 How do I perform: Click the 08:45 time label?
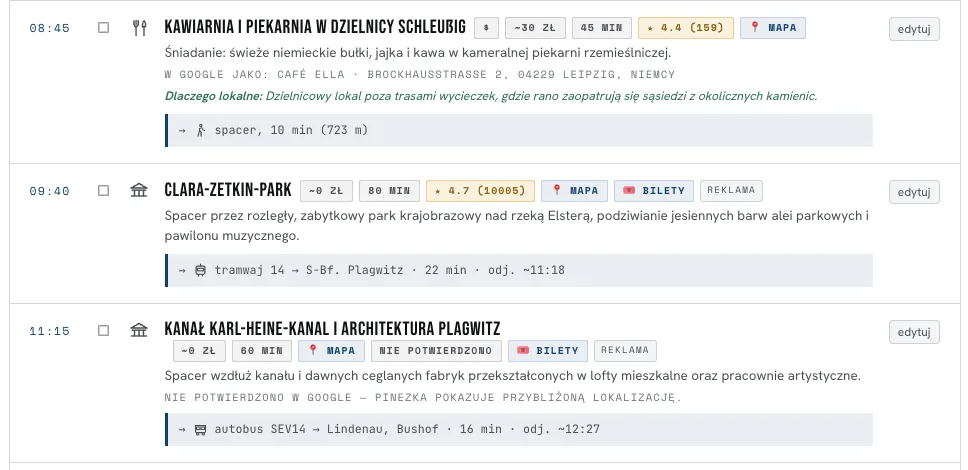(49, 28)
